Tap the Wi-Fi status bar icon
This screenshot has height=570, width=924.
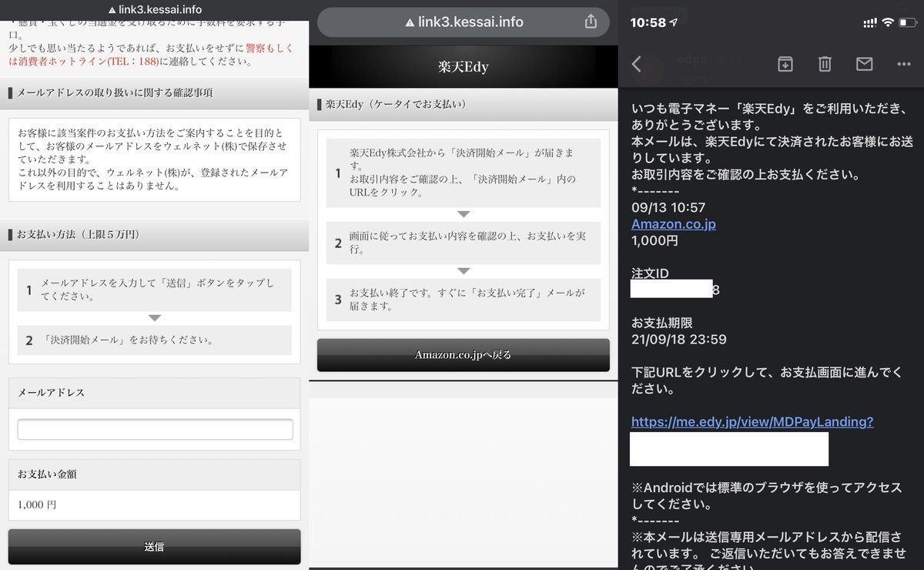(888, 22)
